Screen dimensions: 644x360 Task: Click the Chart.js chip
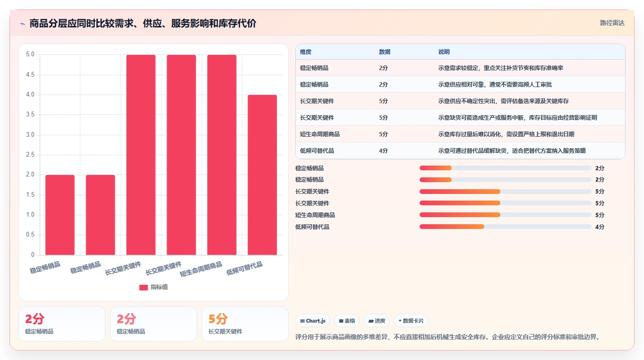point(313,321)
